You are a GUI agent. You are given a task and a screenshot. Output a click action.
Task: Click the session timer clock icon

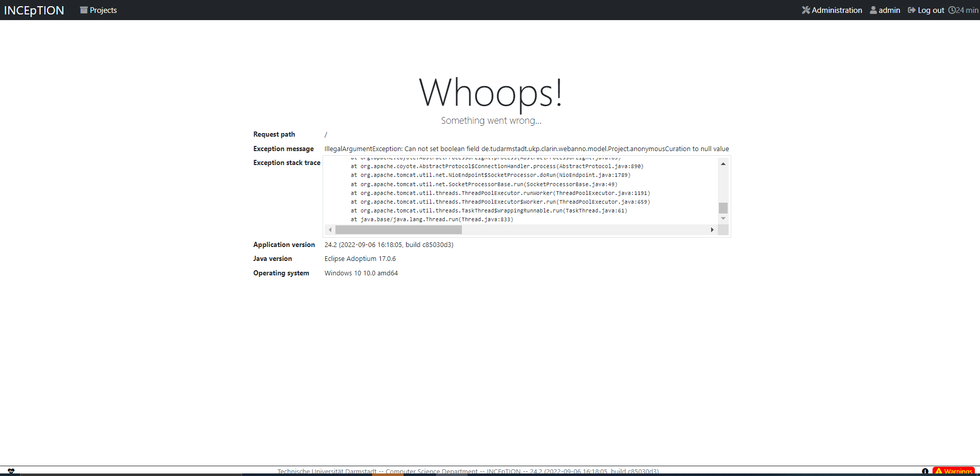click(x=954, y=10)
